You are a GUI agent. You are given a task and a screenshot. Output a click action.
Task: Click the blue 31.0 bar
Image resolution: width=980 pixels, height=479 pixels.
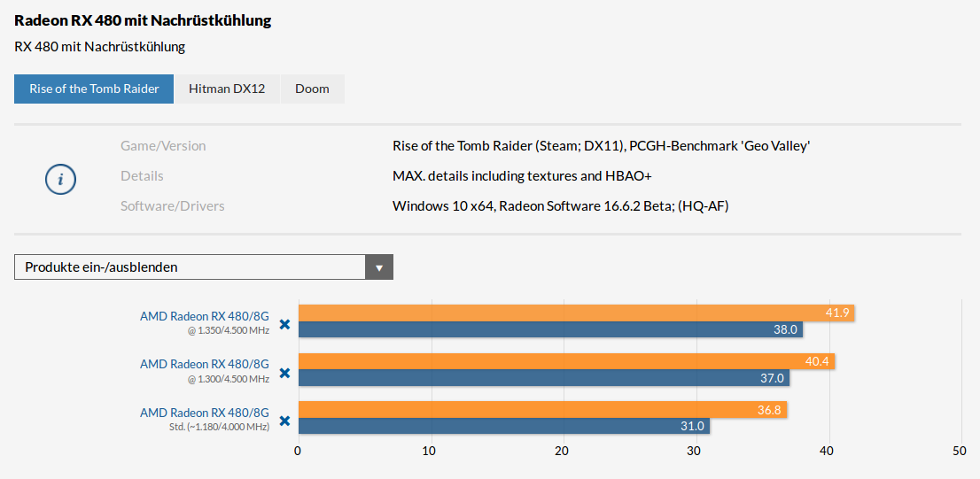(504, 426)
